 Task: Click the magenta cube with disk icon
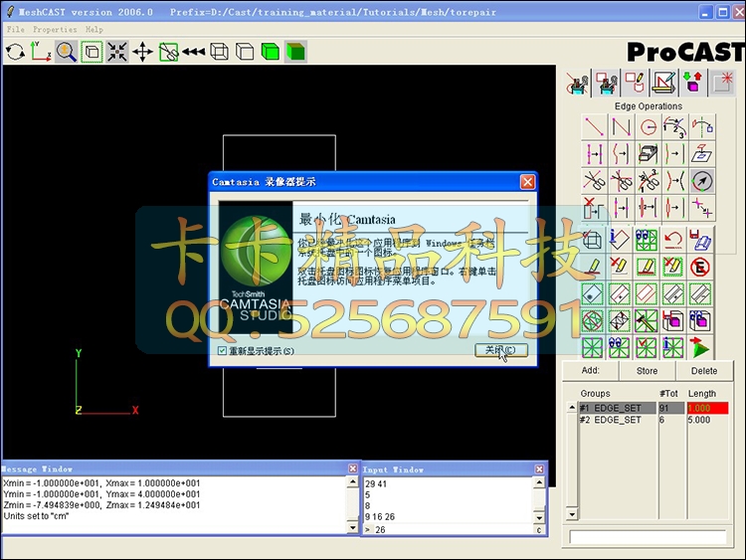(673, 320)
